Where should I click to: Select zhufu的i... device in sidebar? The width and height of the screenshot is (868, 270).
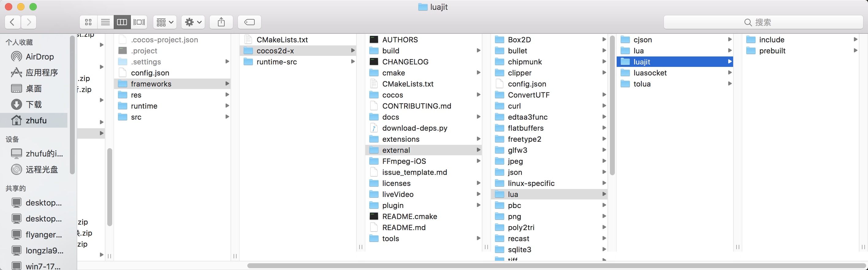pos(34,153)
